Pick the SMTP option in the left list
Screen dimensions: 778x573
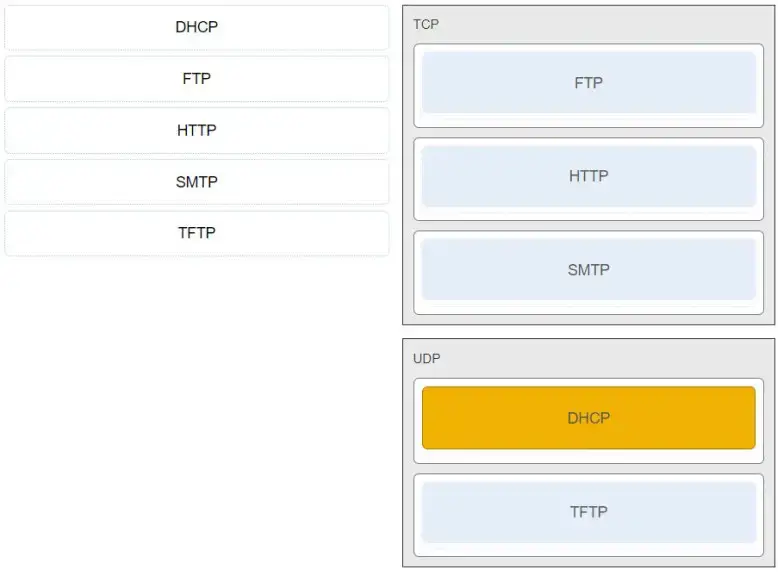(x=196, y=182)
